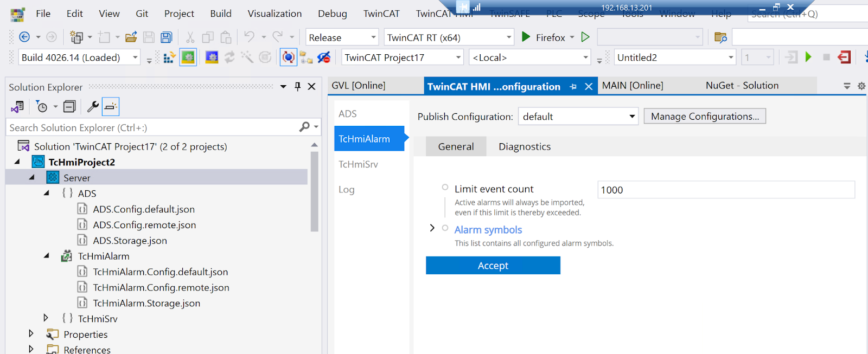
Task: Open the TwinCAT RT (x64) platform dropdown
Action: pos(449,37)
